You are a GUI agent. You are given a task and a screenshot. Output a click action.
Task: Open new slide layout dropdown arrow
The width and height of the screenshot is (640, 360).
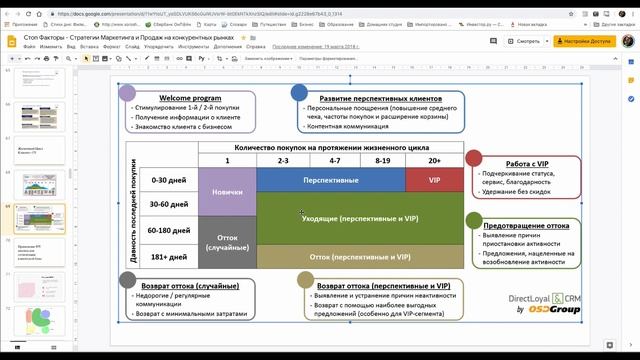(19, 59)
